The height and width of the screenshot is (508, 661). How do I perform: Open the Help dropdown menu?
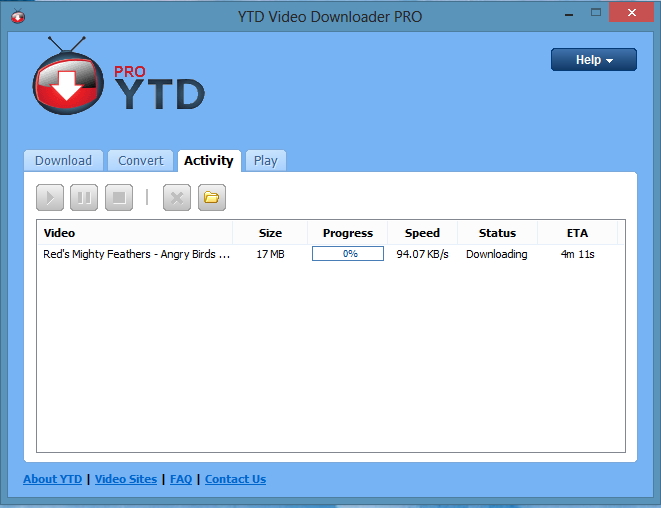point(594,59)
